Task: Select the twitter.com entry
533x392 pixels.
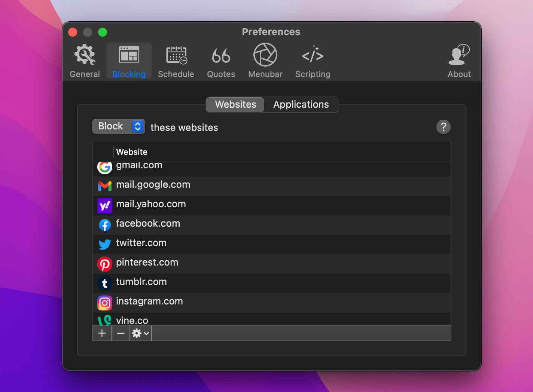Action: (x=141, y=243)
